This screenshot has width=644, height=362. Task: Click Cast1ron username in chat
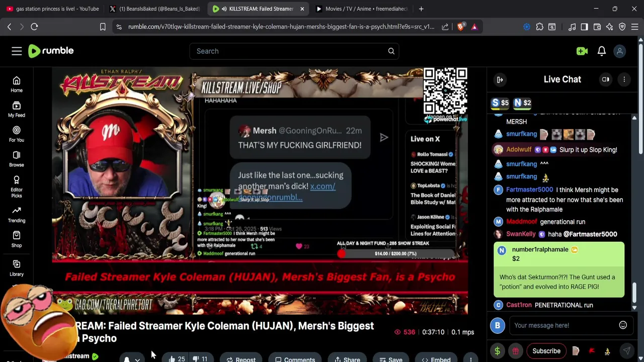519,305
